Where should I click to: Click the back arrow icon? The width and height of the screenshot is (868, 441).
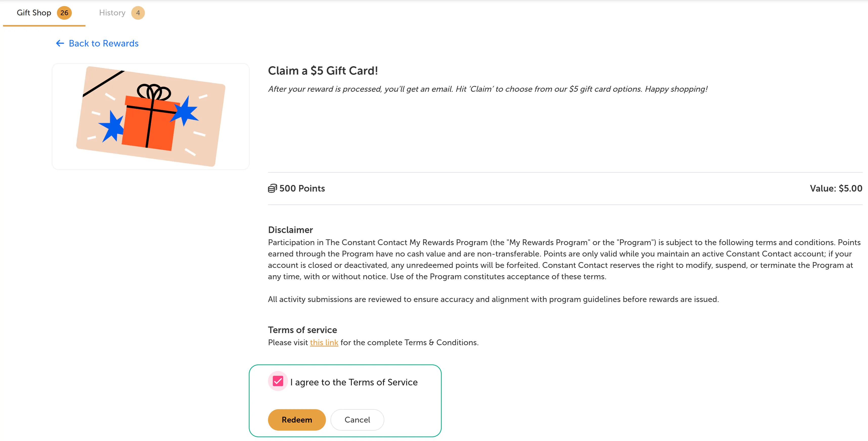60,43
